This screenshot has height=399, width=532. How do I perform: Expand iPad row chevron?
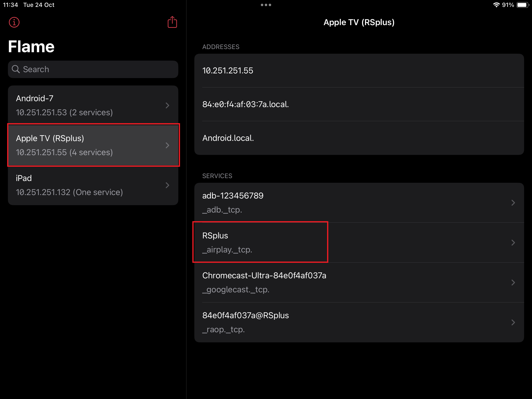(x=167, y=185)
